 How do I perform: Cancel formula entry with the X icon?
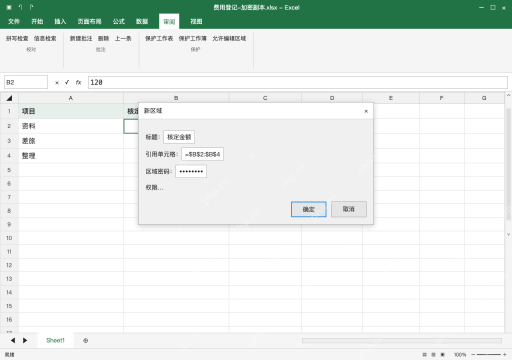click(x=57, y=83)
